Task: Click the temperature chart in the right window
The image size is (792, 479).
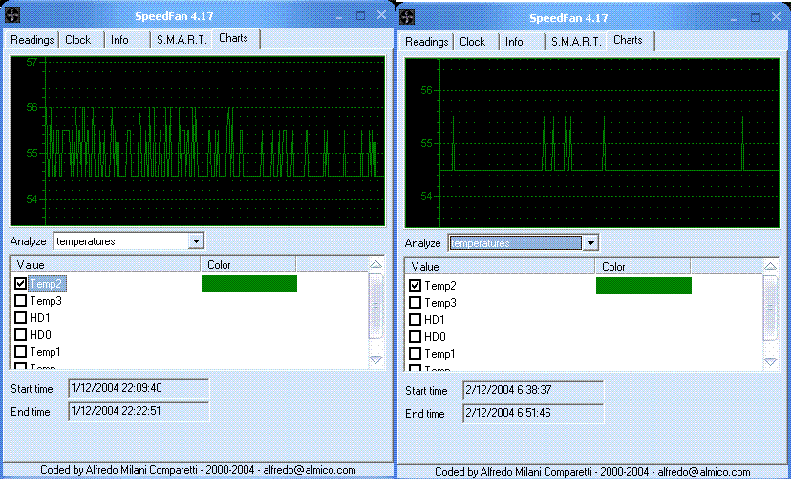Action: (592, 142)
